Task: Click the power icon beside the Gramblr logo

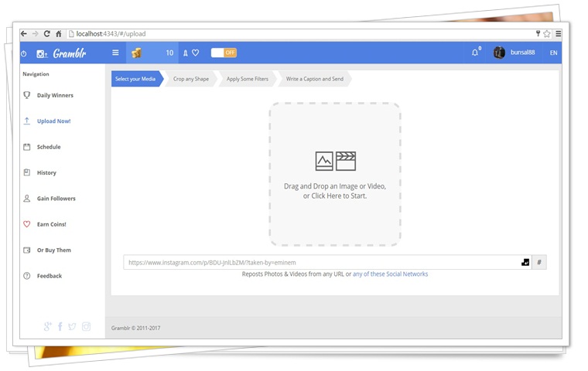Action: point(24,53)
